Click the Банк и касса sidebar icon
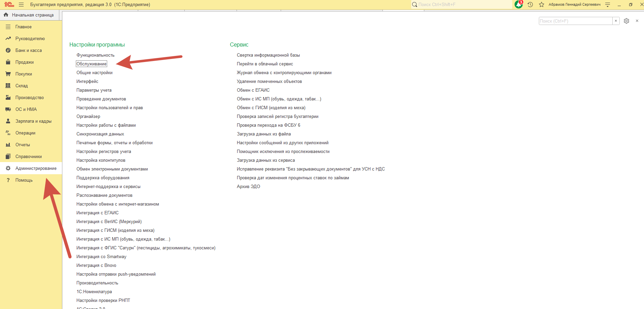Viewport: 644px width, 309px height. (x=8, y=50)
